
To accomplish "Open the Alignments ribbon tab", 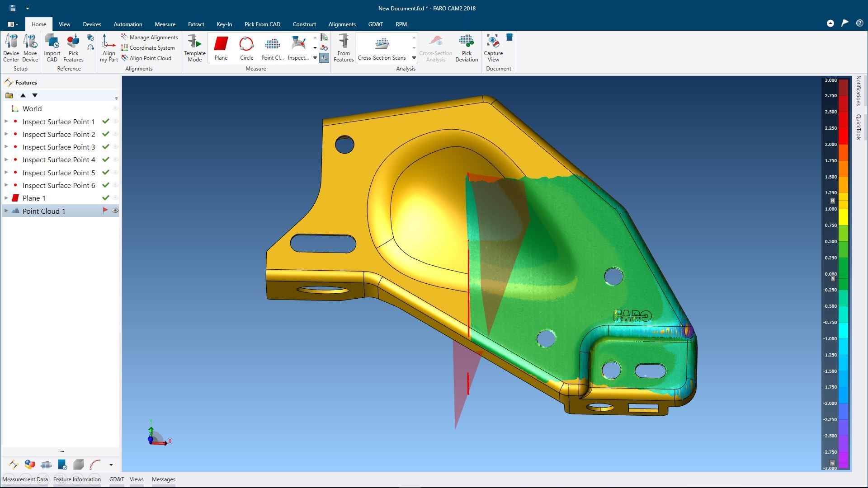I will (x=342, y=24).
